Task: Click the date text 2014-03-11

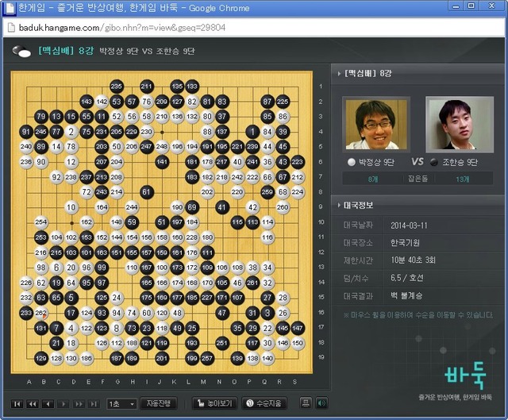Action: 409,225
